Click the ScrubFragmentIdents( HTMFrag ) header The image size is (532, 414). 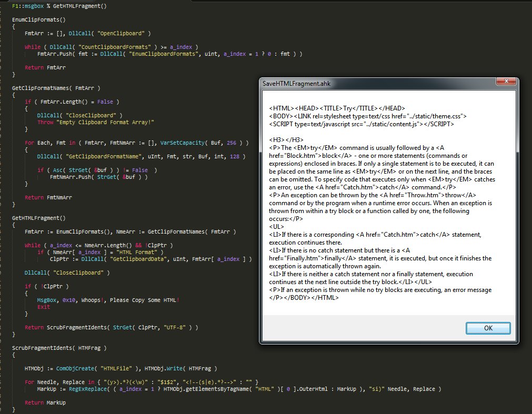59,348
